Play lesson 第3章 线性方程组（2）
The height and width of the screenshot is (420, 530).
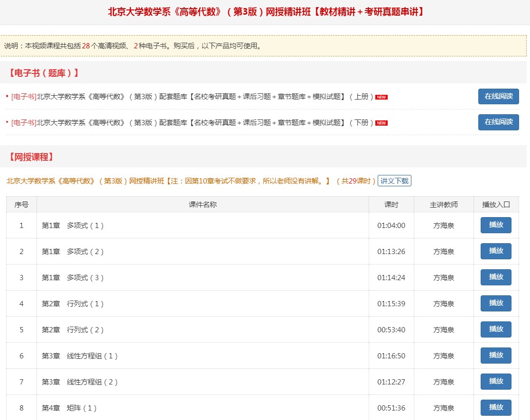496,381
